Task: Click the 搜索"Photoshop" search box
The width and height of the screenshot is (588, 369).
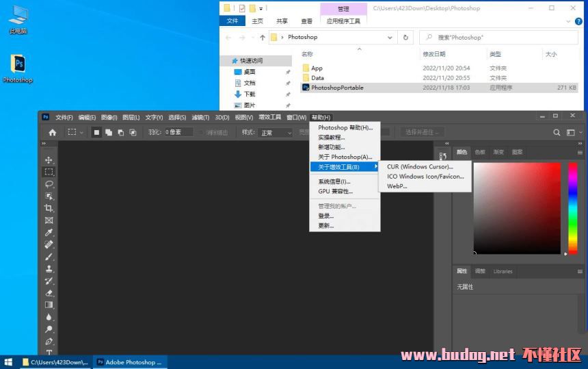Action: [x=498, y=38]
